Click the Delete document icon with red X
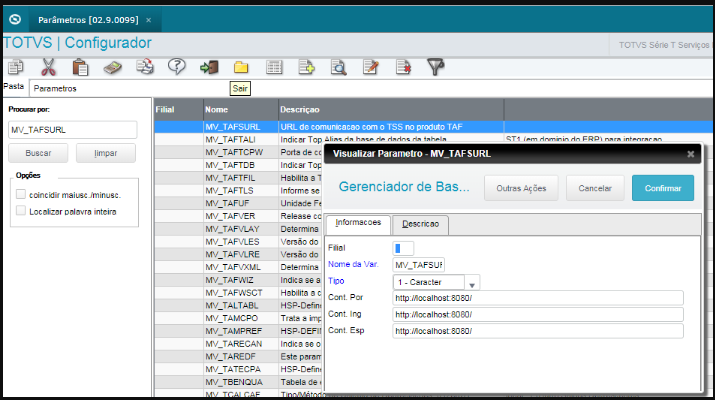The image size is (715, 400). pyautogui.click(x=404, y=68)
